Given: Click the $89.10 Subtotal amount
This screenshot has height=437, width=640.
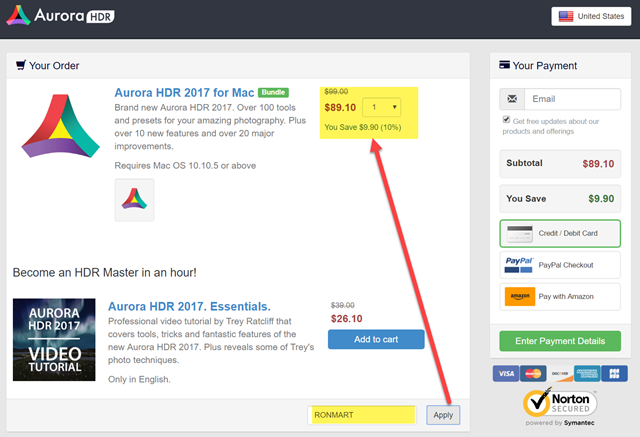Looking at the screenshot, I should click(598, 164).
